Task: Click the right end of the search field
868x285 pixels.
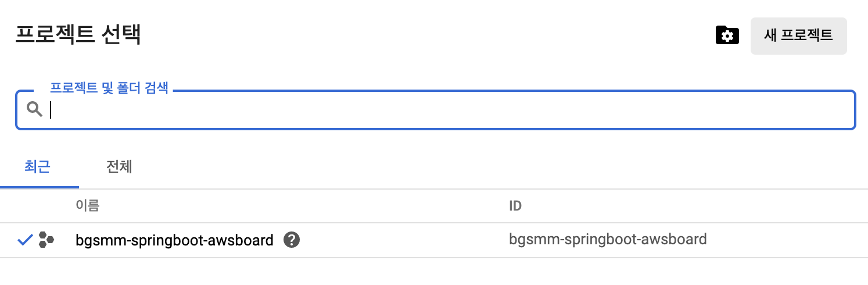Action: pyautogui.click(x=837, y=110)
